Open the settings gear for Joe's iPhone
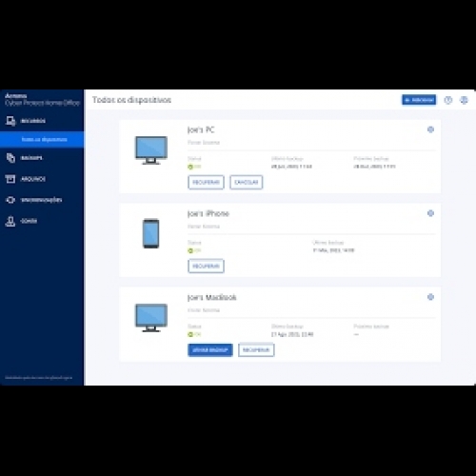Image resolution: width=476 pixels, height=476 pixels. tap(430, 213)
